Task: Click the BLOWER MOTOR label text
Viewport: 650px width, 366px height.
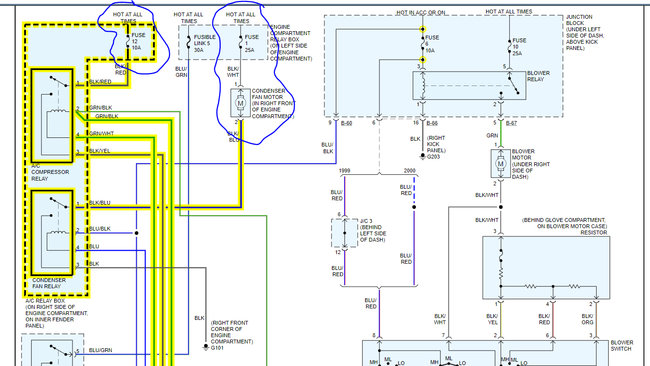Action: pos(531,164)
